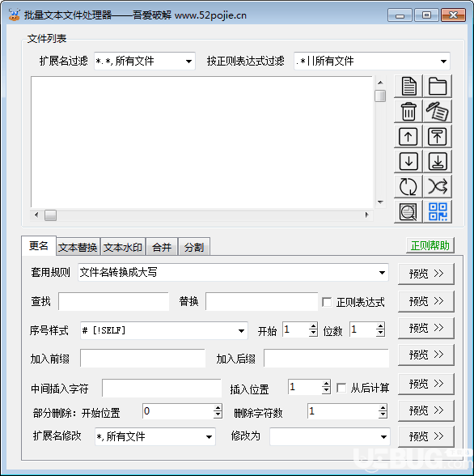Click the file list scroll down arrow
The image size is (474, 476).
(380, 202)
